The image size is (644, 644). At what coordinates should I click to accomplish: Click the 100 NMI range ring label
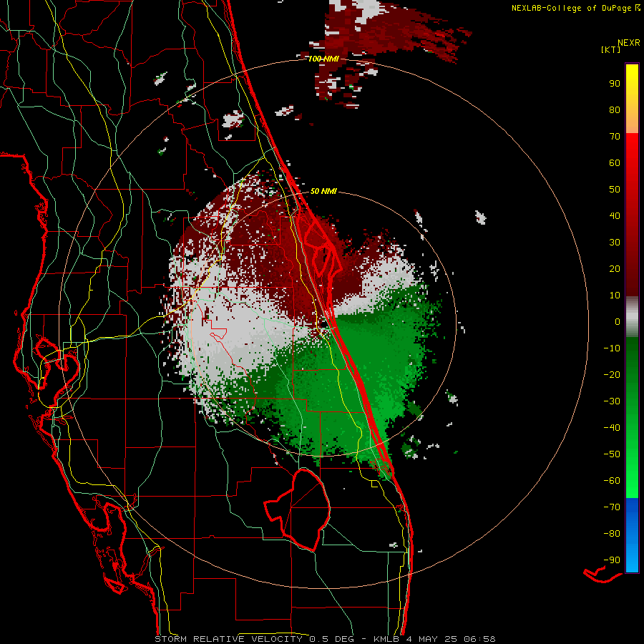323,59
